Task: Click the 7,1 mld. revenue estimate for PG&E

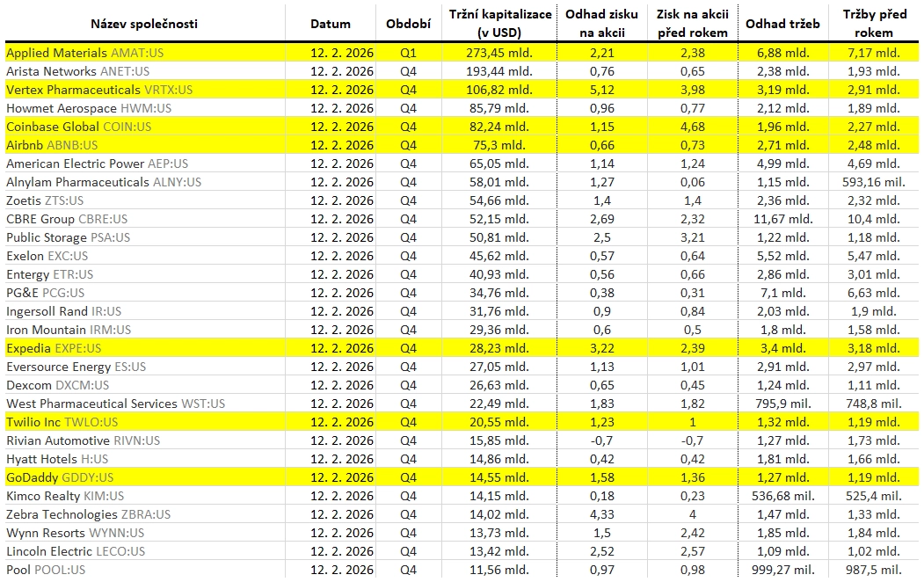Action: pos(782,293)
